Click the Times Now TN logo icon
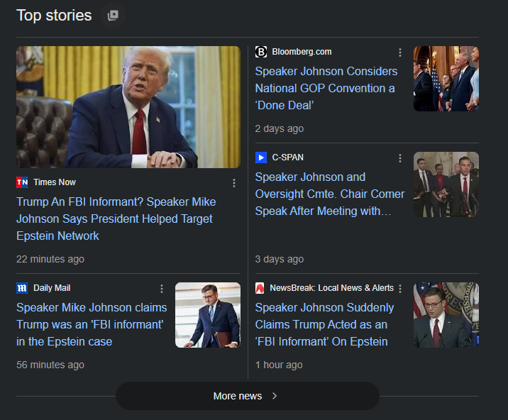 pyautogui.click(x=23, y=182)
